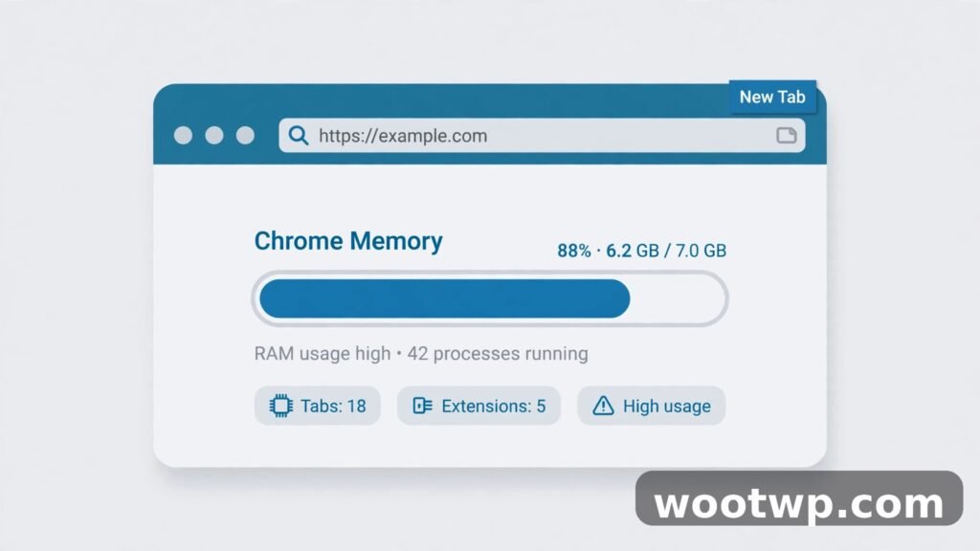Click the extensions icon in Extensions pill
Viewport: 980px width, 551px height.
pyautogui.click(x=422, y=406)
